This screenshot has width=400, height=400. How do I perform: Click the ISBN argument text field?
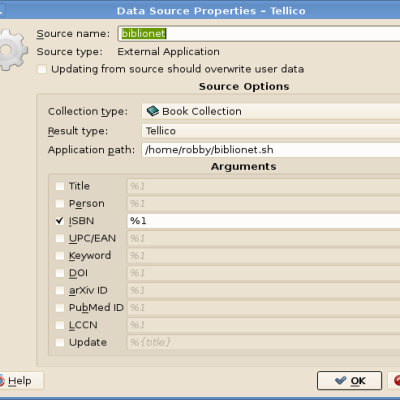coord(263,221)
